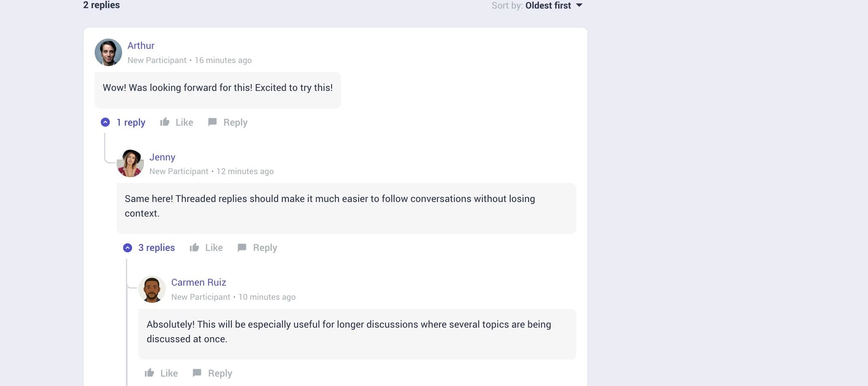Toggle the 3 replies thread text
The height and width of the screenshot is (386, 868).
tap(157, 247)
